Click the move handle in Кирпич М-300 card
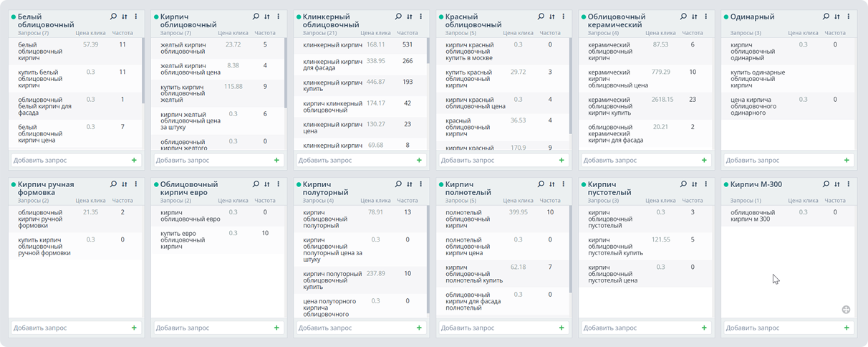Image resolution: width=868 pixels, height=347 pixels. [846, 310]
